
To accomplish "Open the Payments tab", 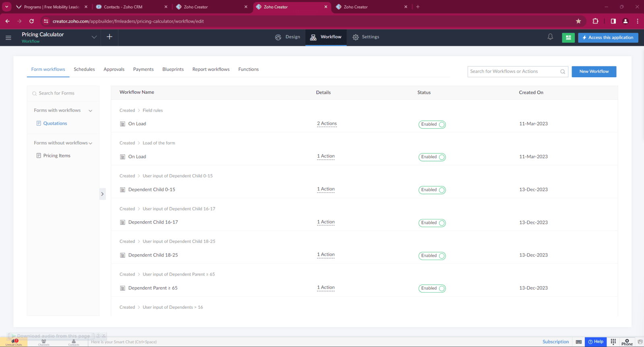I will 143,69.
